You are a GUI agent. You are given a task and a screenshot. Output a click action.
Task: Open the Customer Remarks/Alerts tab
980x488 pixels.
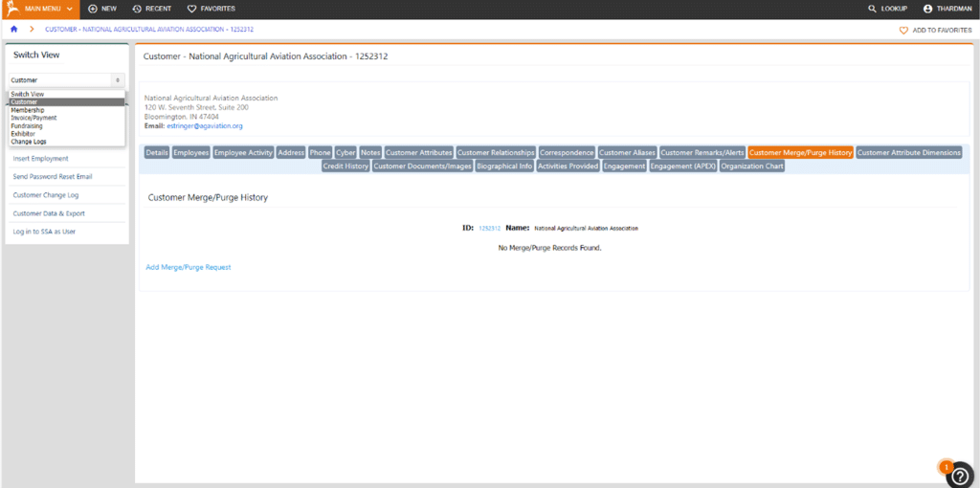click(x=702, y=152)
